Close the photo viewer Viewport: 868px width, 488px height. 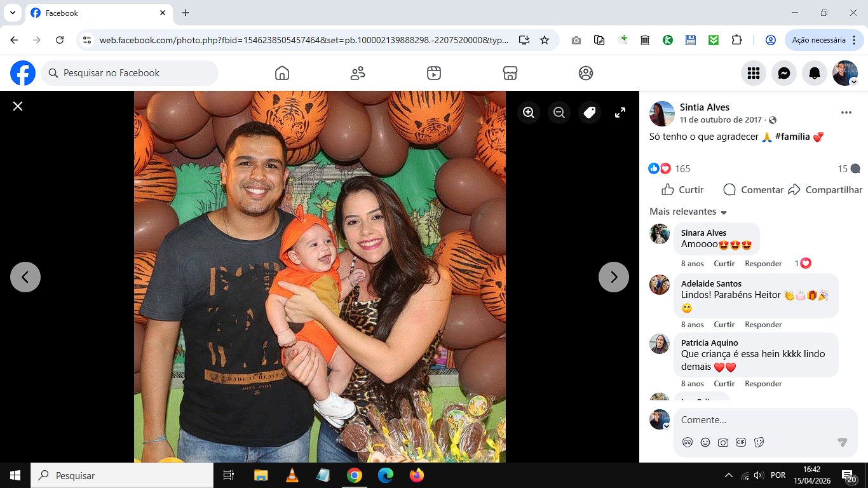pyautogui.click(x=18, y=106)
